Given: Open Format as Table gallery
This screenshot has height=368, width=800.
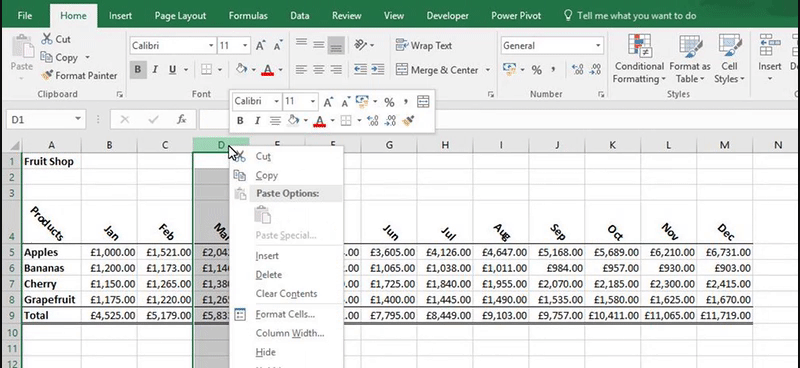Looking at the screenshot, I should click(x=690, y=59).
